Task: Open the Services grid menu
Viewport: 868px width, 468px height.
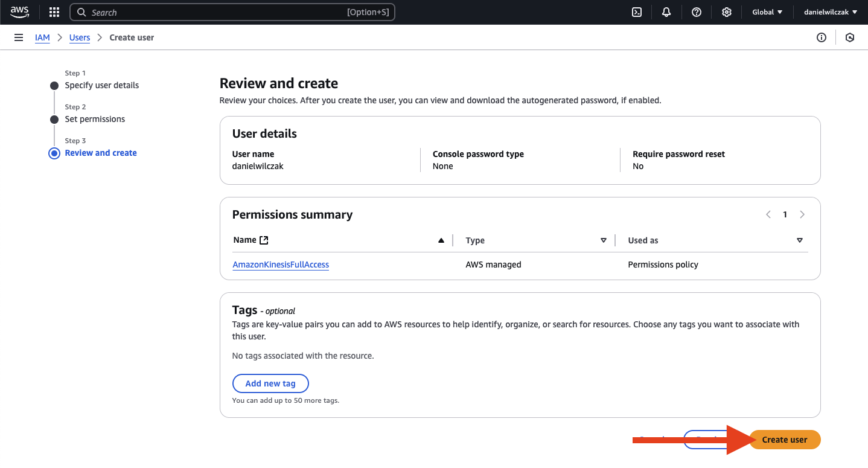Action: pyautogui.click(x=54, y=12)
